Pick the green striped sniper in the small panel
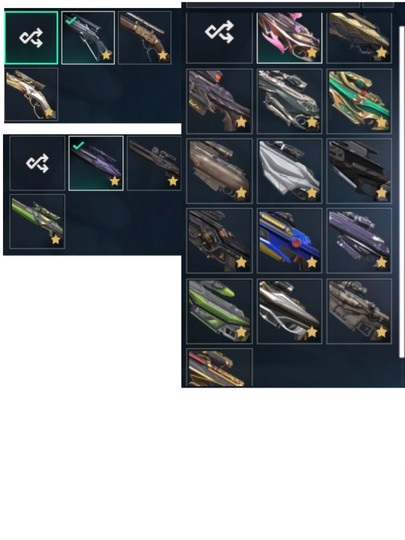 click(x=37, y=221)
